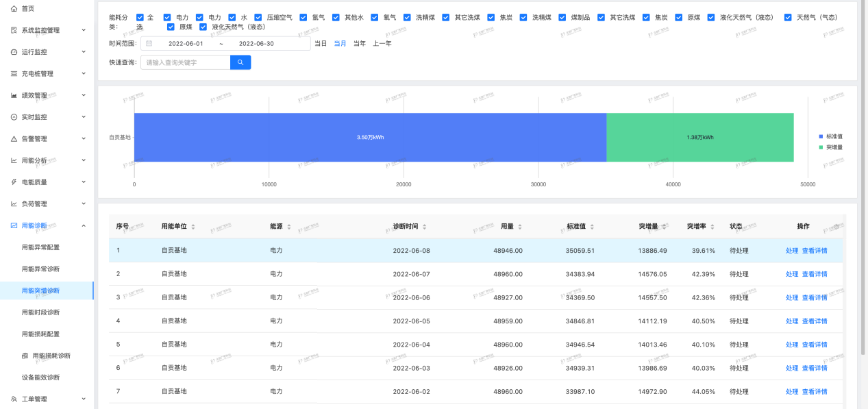Click the 负荷管理 sidebar icon
868x409 pixels.
pos(14,204)
